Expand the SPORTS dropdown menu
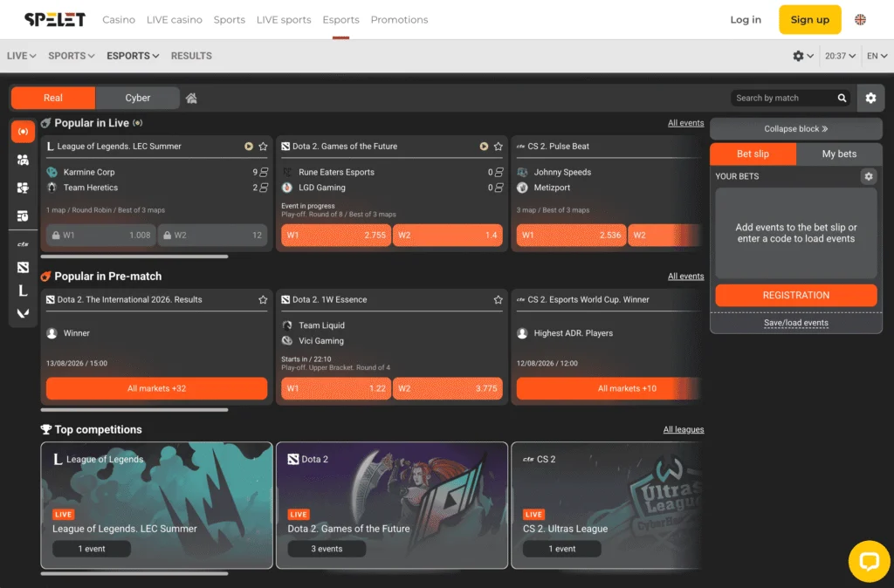894x588 pixels. [x=72, y=56]
